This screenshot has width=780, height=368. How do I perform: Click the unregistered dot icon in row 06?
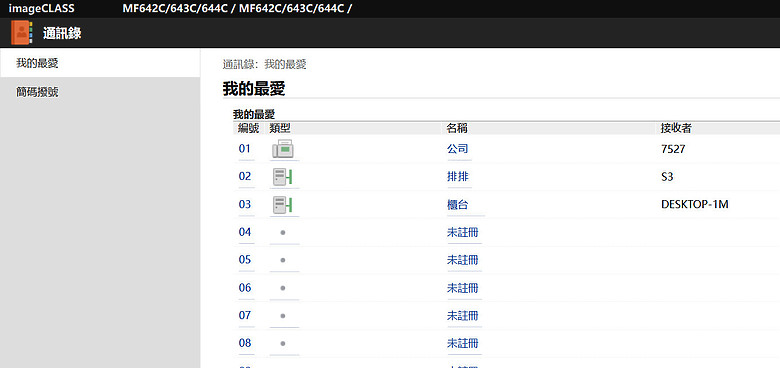[x=283, y=288]
